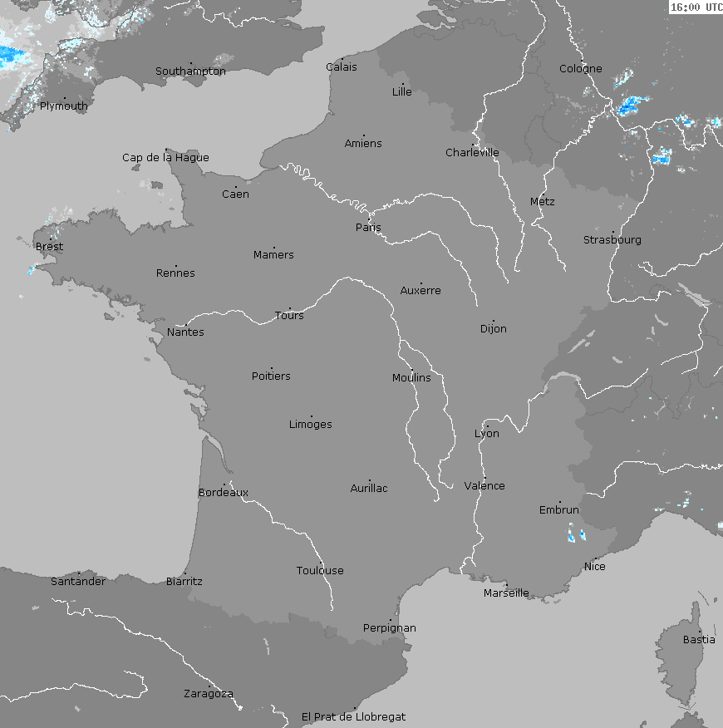Select the Southampton city label

(190, 71)
